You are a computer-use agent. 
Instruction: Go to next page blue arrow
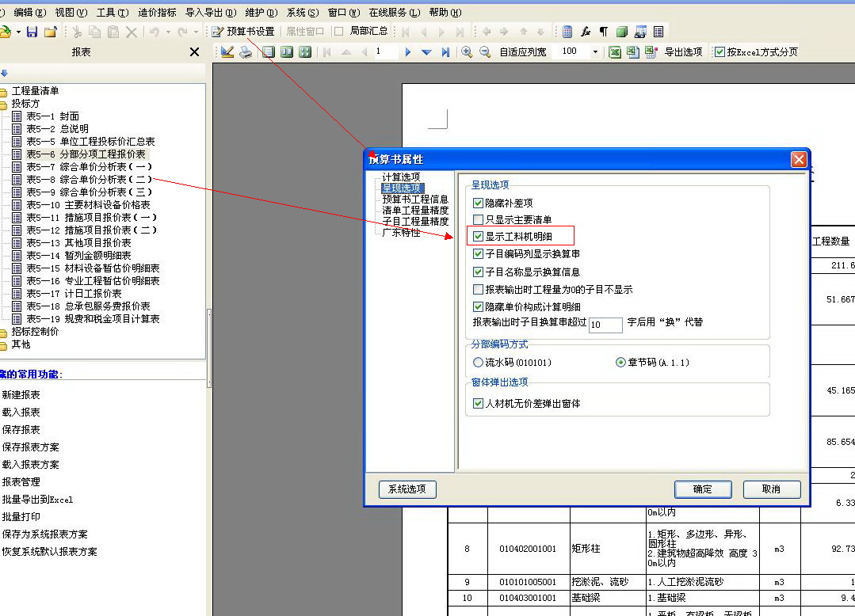pyautogui.click(x=408, y=52)
